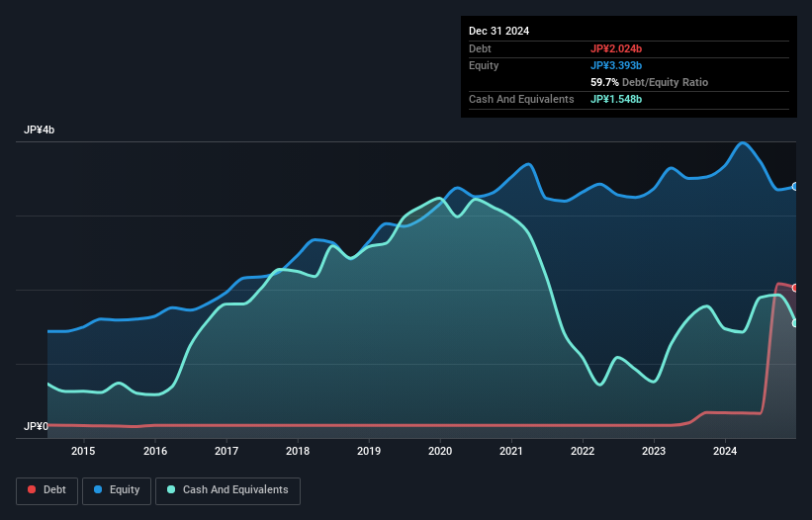
Task: Click the 2020 x-axis label
Action: point(440,451)
